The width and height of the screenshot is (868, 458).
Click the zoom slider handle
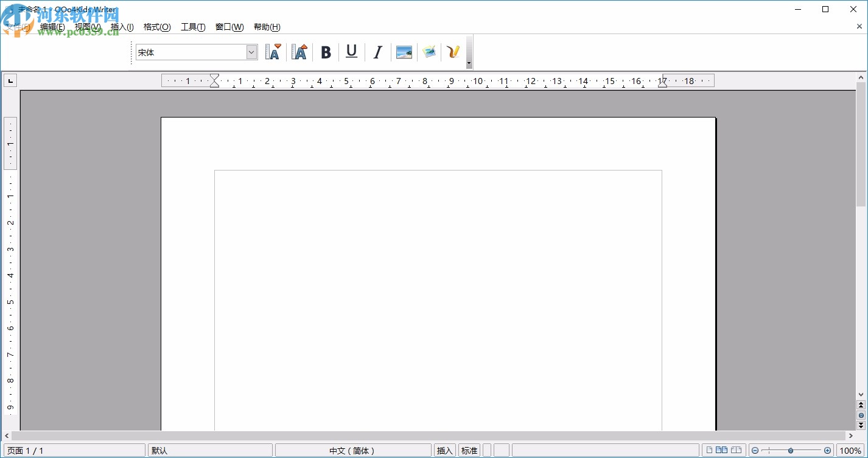tap(791, 451)
